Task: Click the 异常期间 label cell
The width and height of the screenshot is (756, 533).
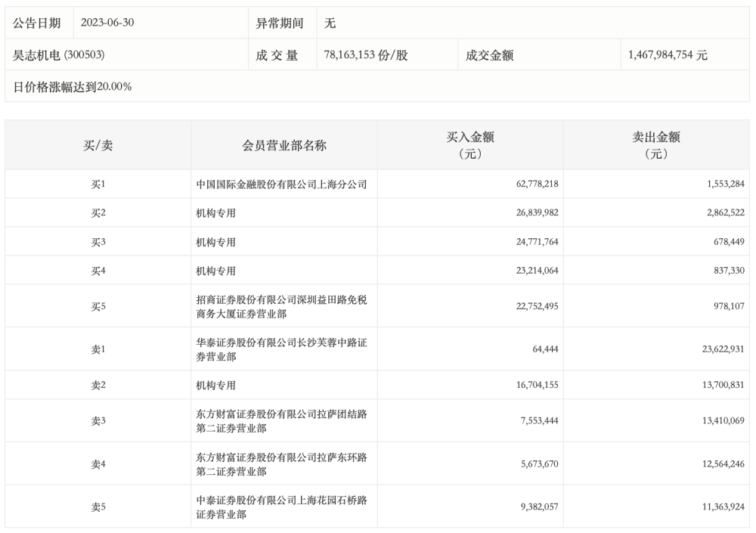Action: 280,23
